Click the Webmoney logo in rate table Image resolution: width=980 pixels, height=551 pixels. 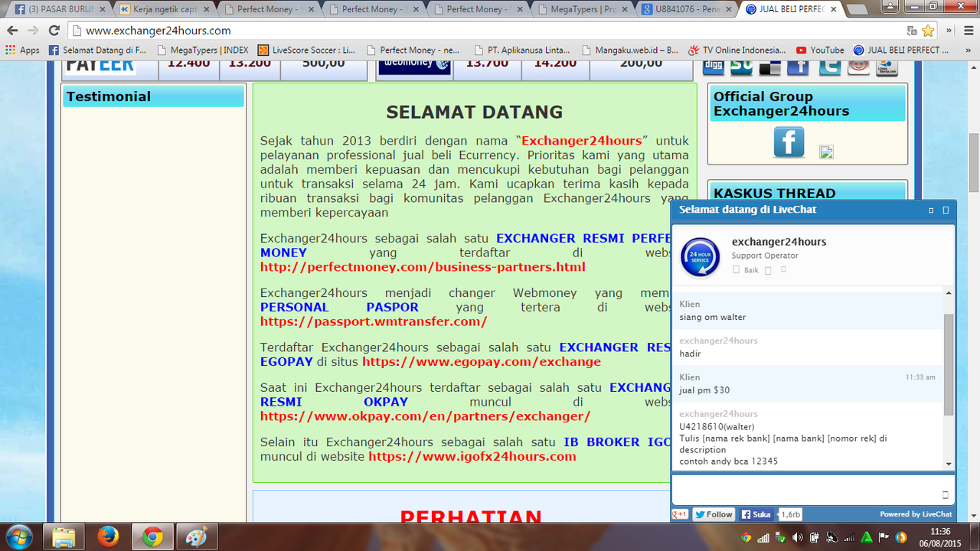[415, 67]
